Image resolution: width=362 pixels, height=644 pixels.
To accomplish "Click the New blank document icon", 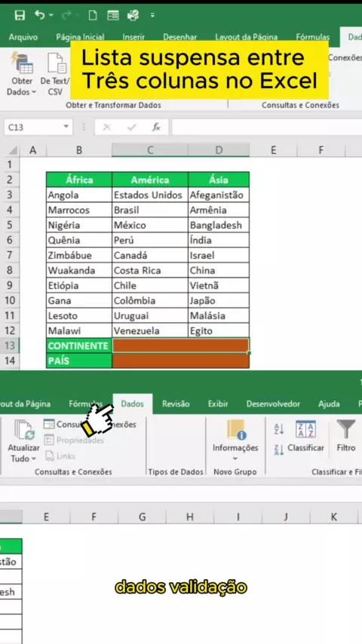I will click(x=93, y=16).
